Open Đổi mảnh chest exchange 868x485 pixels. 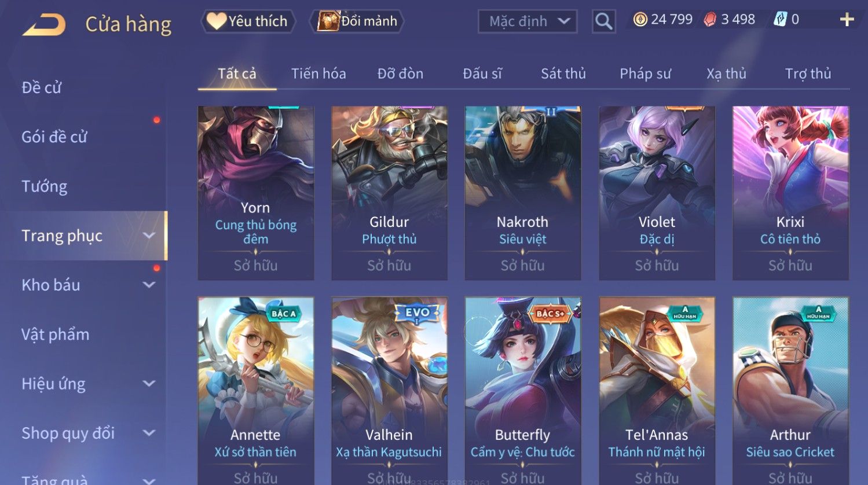tap(358, 21)
